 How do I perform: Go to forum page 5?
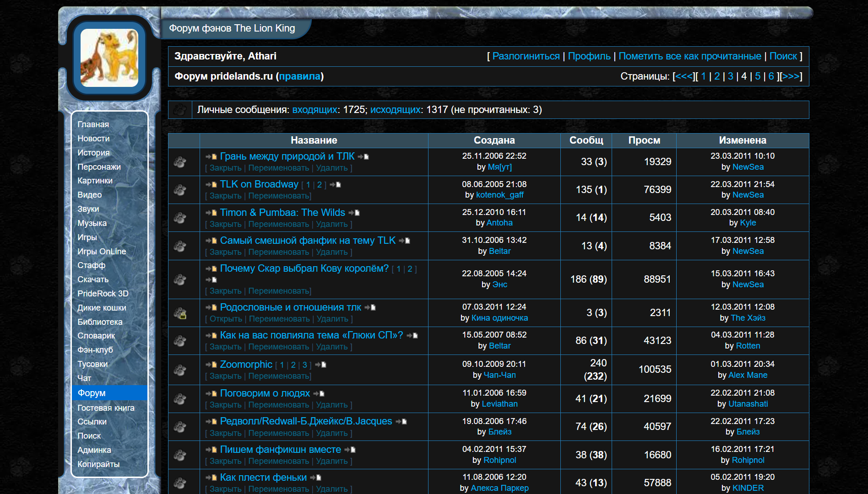point(758,76)
